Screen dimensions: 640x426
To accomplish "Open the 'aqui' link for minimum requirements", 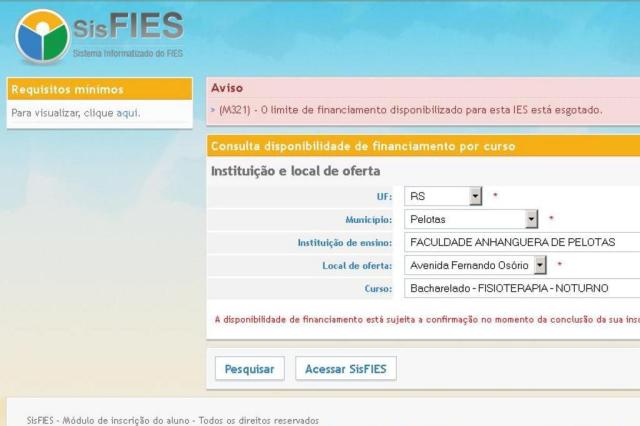I will (127, 113).
